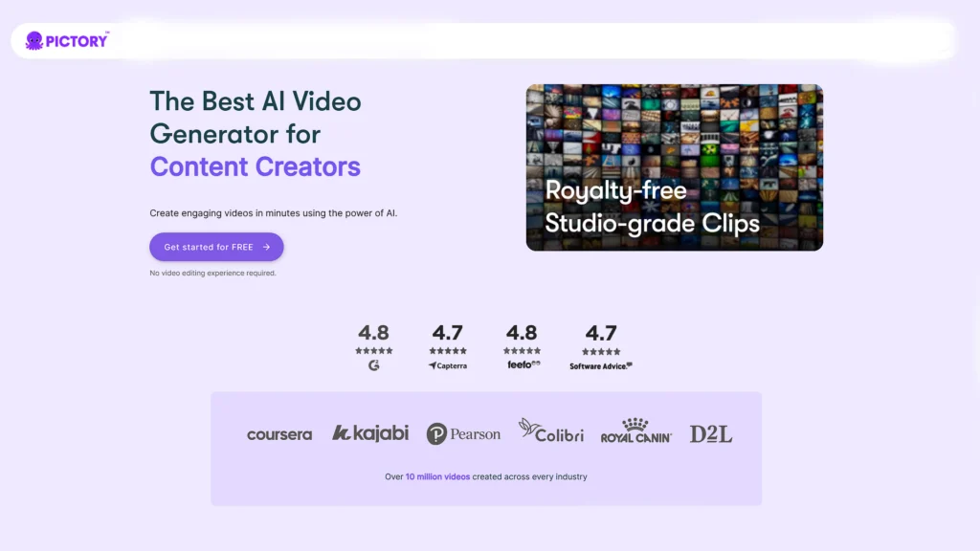Click the Get started for FREE button
980x551 pixels.
tap(216, 246)
